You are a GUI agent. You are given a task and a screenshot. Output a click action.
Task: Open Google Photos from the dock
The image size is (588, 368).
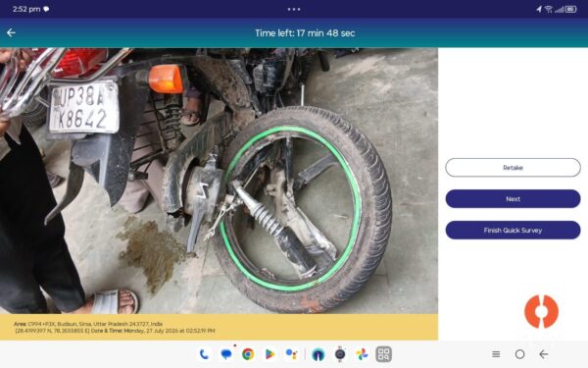[x=362, y=354]
